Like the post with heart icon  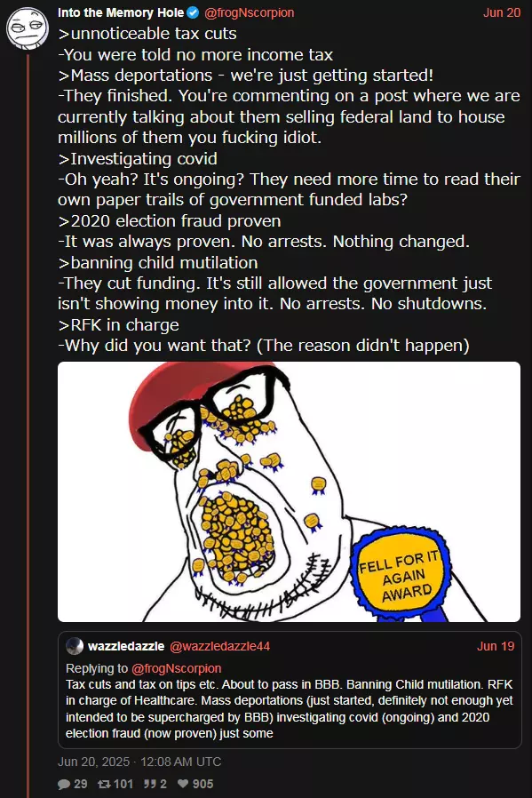(183, 784)
